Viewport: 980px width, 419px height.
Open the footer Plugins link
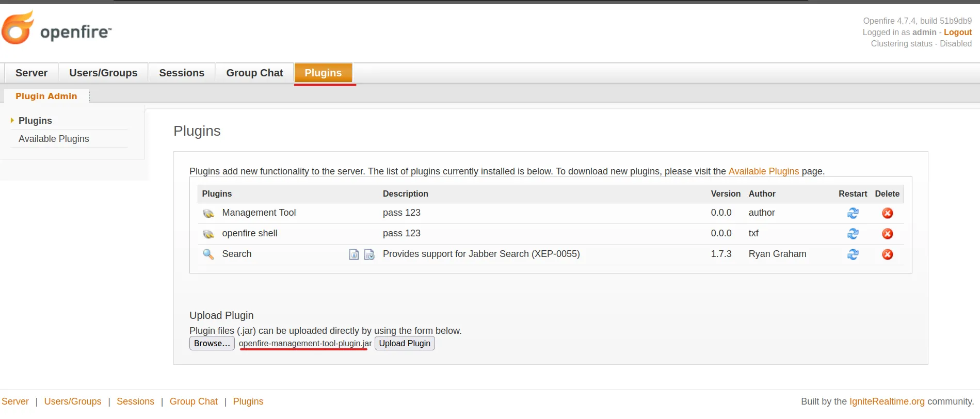point(248,401)
